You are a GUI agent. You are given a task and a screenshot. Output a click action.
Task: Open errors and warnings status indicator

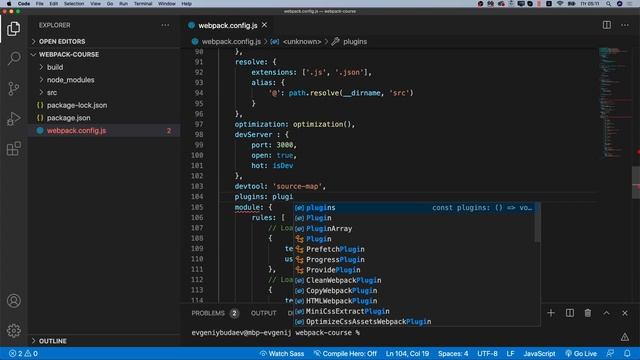click(23, 353)
